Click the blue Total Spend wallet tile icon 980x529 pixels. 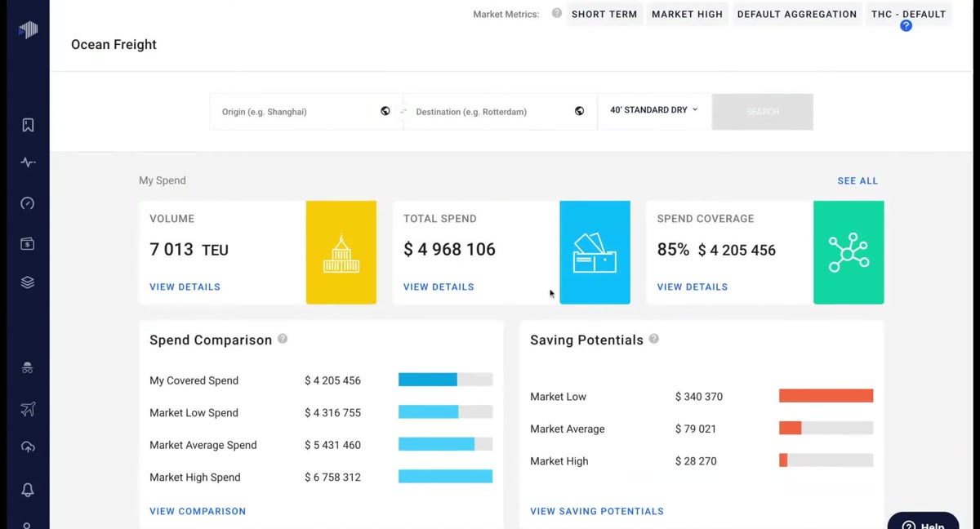click(595, 252)
